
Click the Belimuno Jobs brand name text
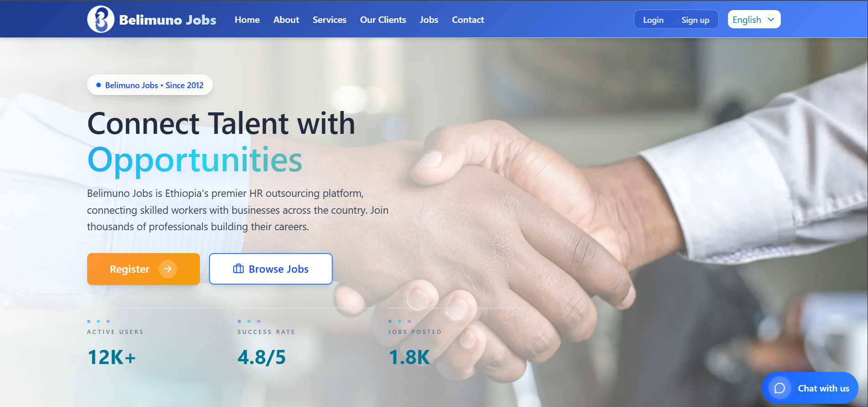coord(167,20)
